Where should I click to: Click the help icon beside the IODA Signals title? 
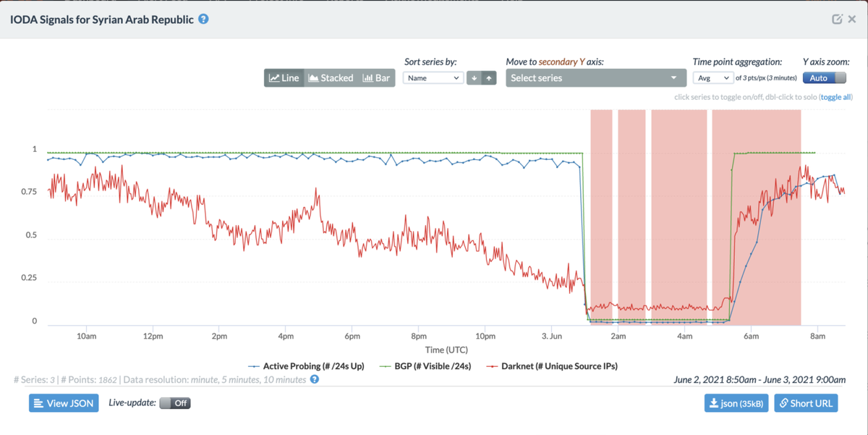[x=203, y=20]
